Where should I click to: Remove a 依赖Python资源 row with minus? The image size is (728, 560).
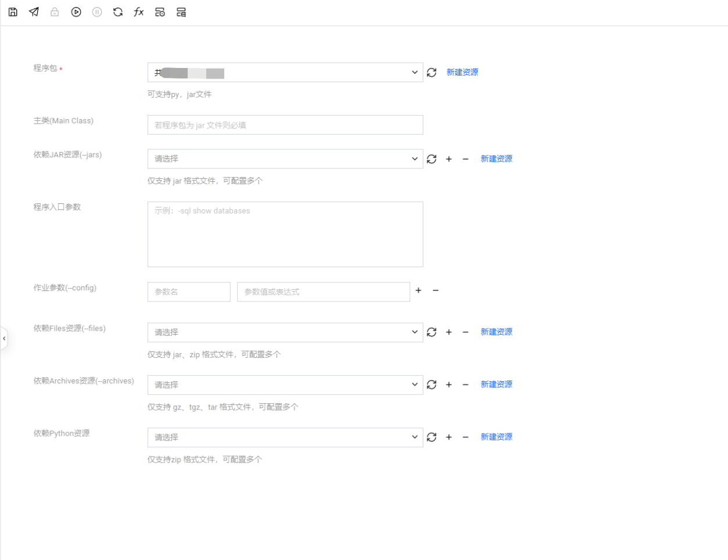[x=465, y=437]
